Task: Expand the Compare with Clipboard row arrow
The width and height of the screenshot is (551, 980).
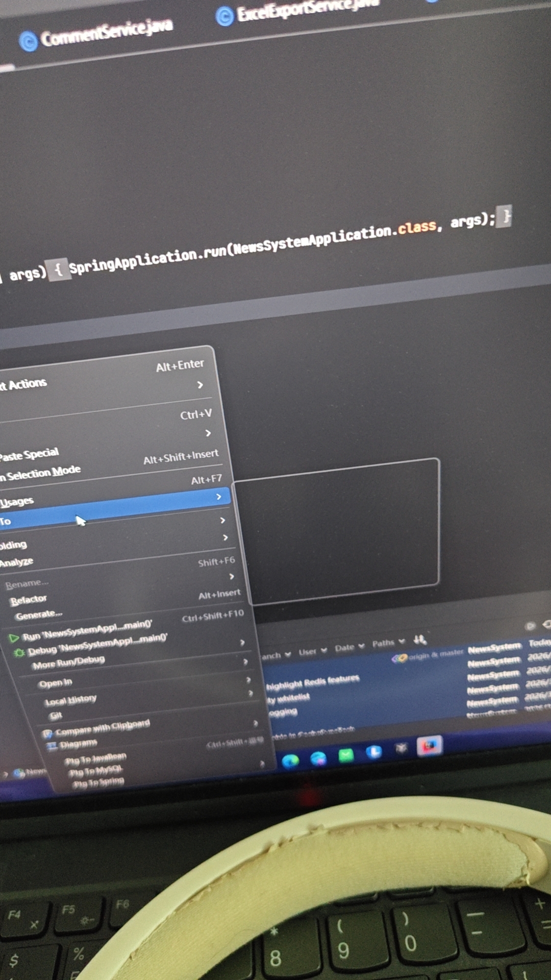Action: click(x=255, y=723)
